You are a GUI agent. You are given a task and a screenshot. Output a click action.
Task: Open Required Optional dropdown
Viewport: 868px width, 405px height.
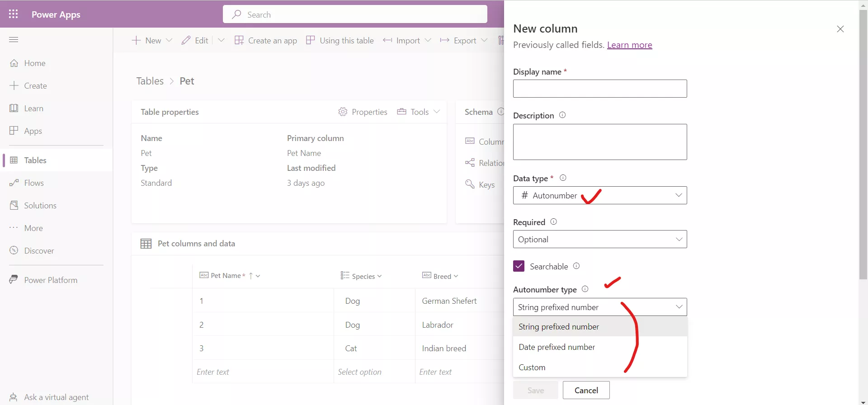(x=600, y=239)
